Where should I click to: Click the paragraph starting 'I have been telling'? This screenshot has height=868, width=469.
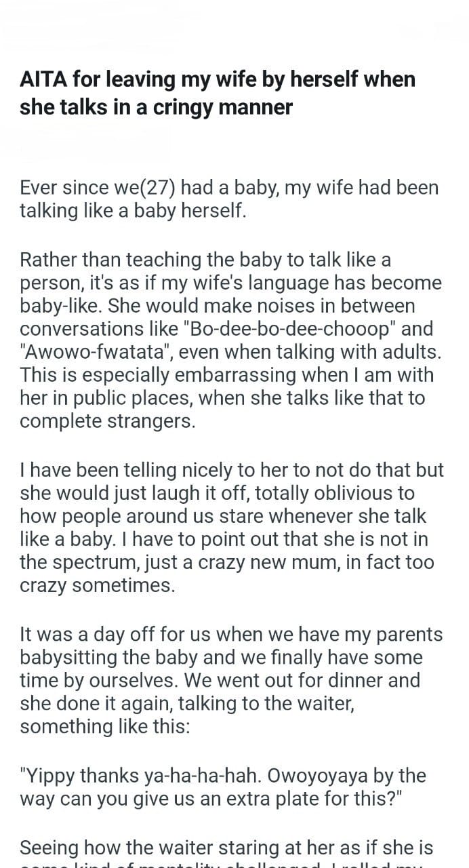pyautogui.click(x=232, y=527)
